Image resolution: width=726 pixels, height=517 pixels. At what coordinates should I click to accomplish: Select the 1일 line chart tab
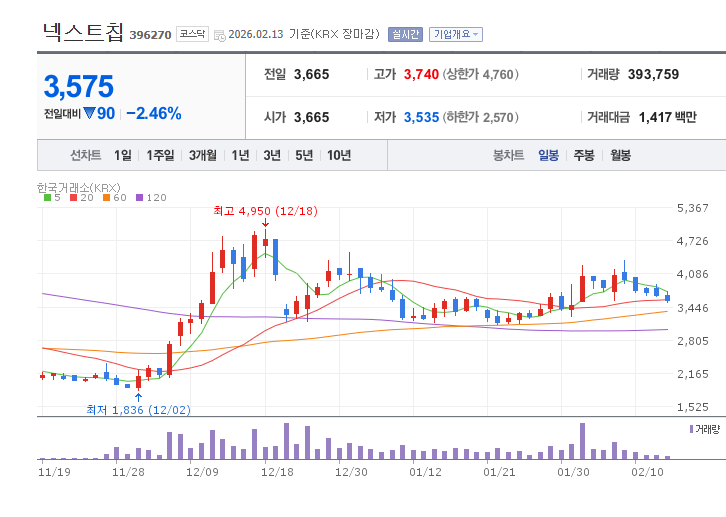point(123,155)
